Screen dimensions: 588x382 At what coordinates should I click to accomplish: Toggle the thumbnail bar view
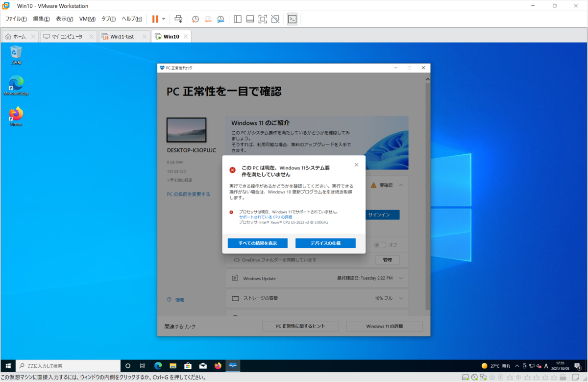[250, 19]
